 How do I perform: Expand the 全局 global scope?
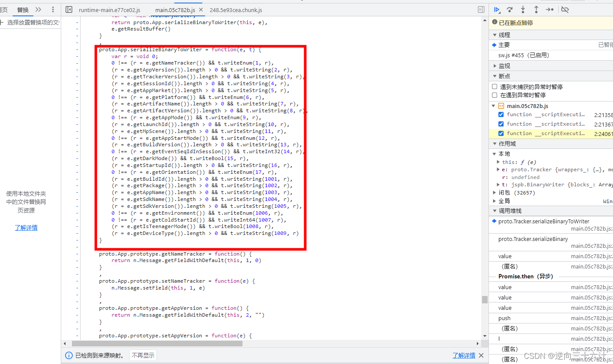coord(494,201)
